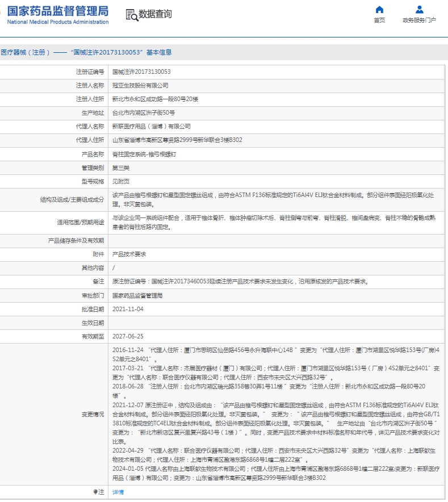This screenshot has height=502, width=448.
Task: Click the 数据查询 search document icon
Action: [132, 15]
